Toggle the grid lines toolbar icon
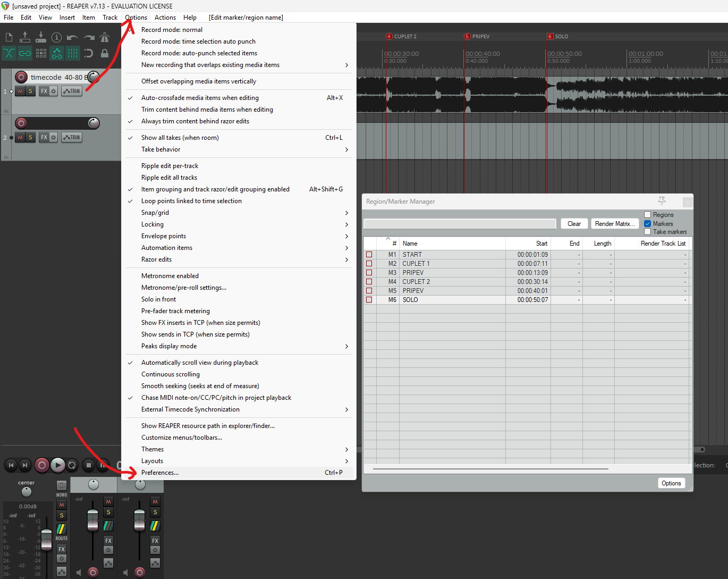728x579 pixels. click(x=73, y=53)
